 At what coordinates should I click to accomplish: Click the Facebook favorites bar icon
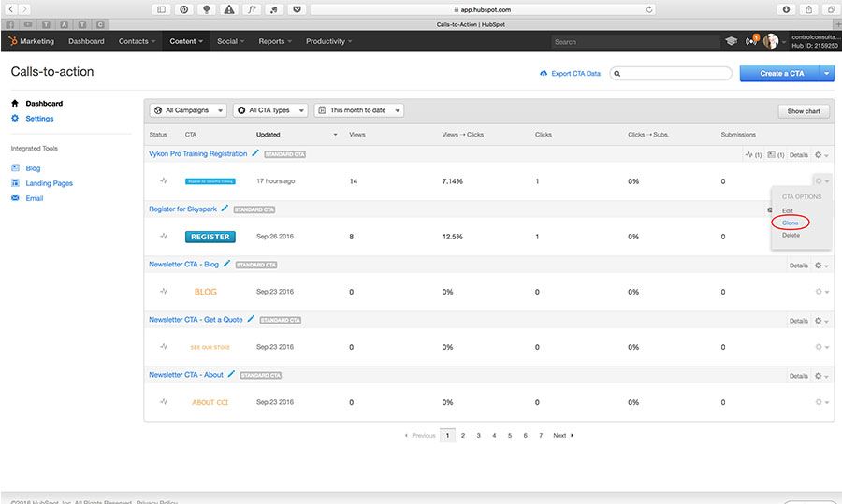tap(9, 24)
